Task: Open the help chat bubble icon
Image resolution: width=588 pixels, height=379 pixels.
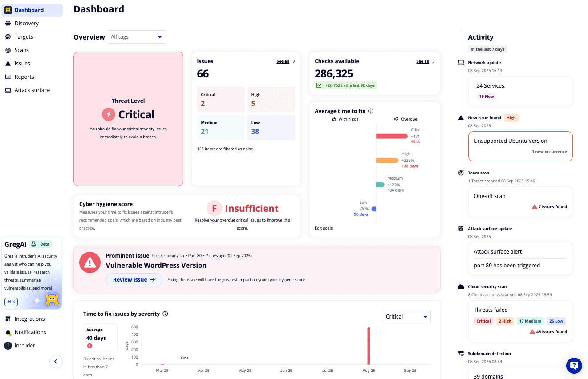Action: pyautogui.click(x=574, y=365)
